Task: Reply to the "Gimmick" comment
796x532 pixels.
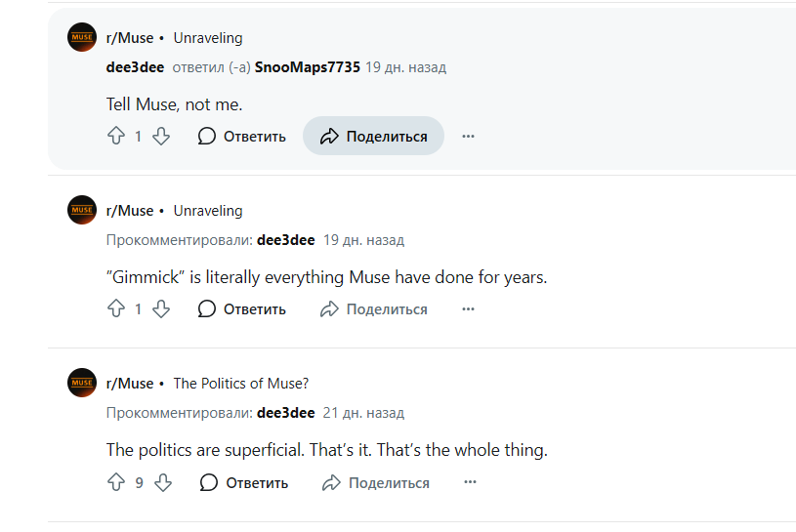Action: 242,309
